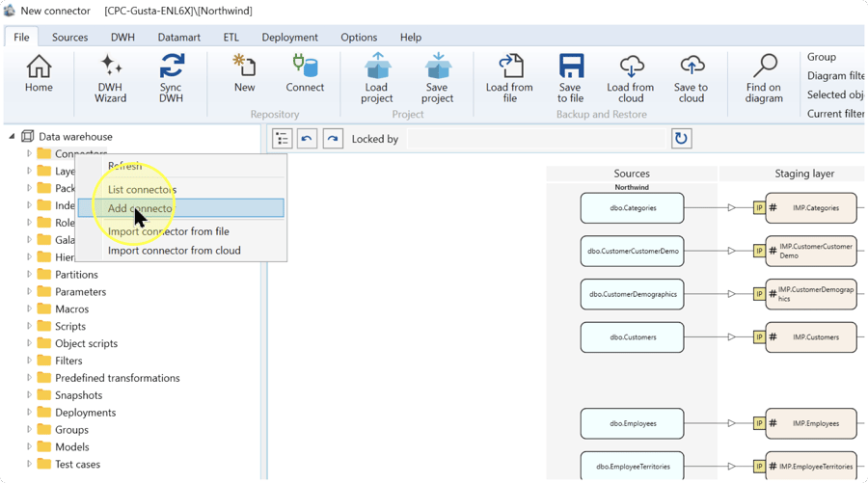Expand the Object scripts tree node

tap(29, 343)
